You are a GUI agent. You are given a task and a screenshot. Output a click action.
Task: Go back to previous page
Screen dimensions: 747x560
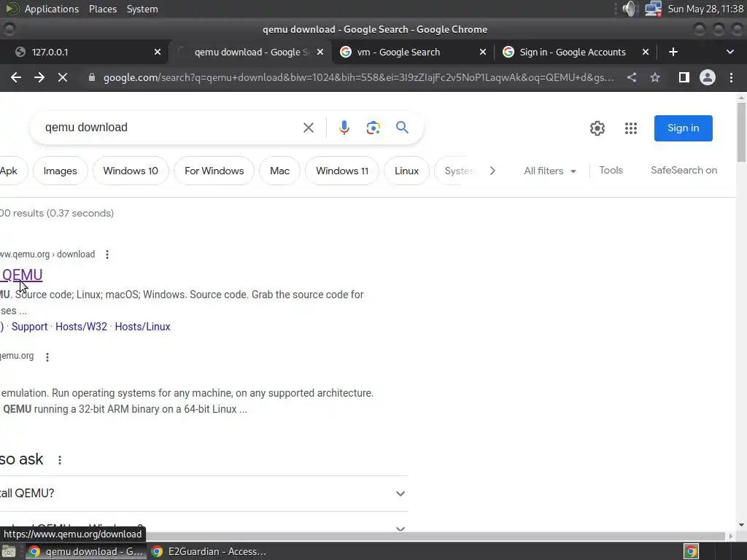(x=16, y=77)
